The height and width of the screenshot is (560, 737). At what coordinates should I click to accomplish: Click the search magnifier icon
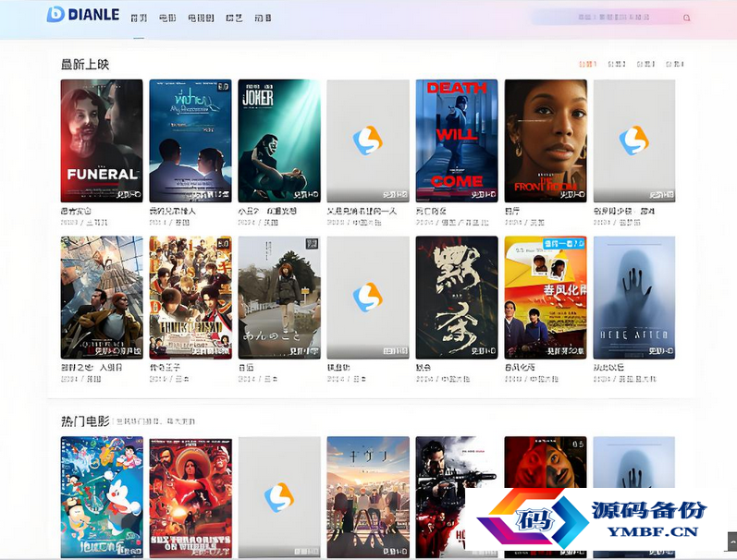[x=686, y=18]
